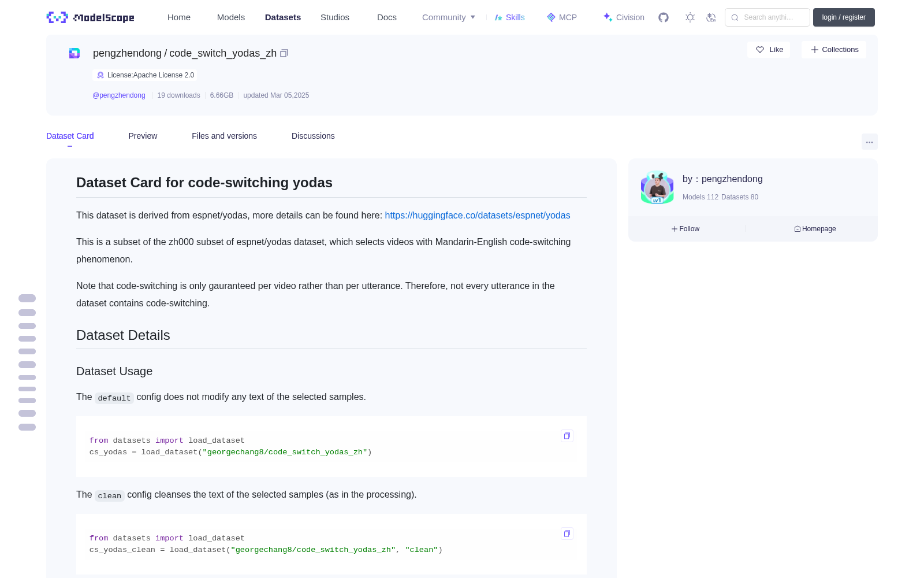Click the ModelScope logo
924x578 pixels.
(x=91, y=17)
